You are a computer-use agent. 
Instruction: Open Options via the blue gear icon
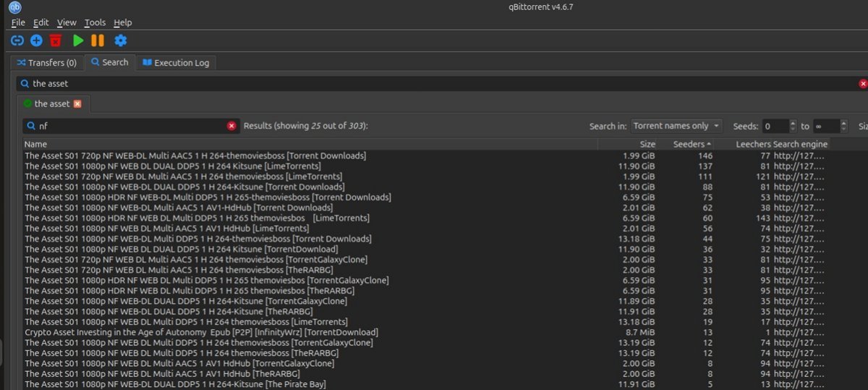121,41
